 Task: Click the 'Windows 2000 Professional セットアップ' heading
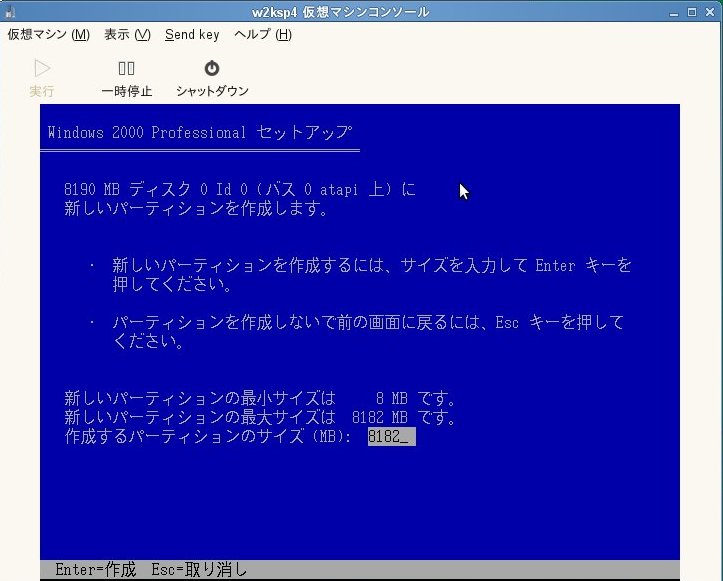pos(200,133)
